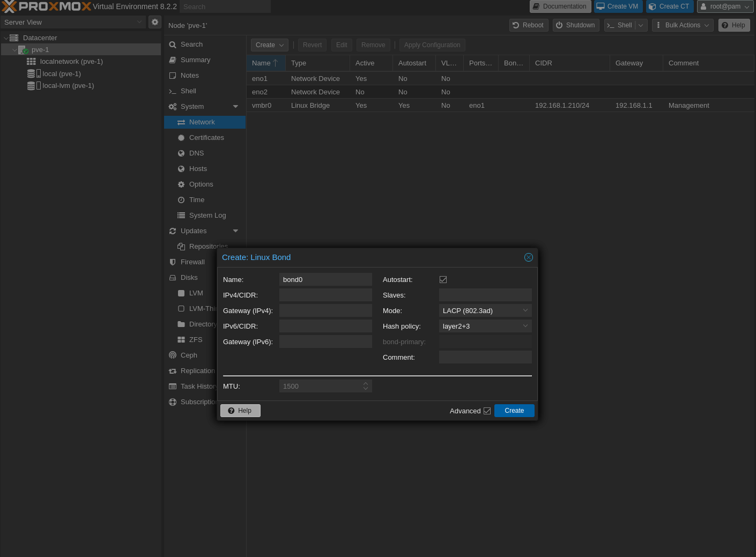Close the Create Linux Bond dialog
Image resolution: width=756 pixels, height=557 pixels.
coord(528,257)
